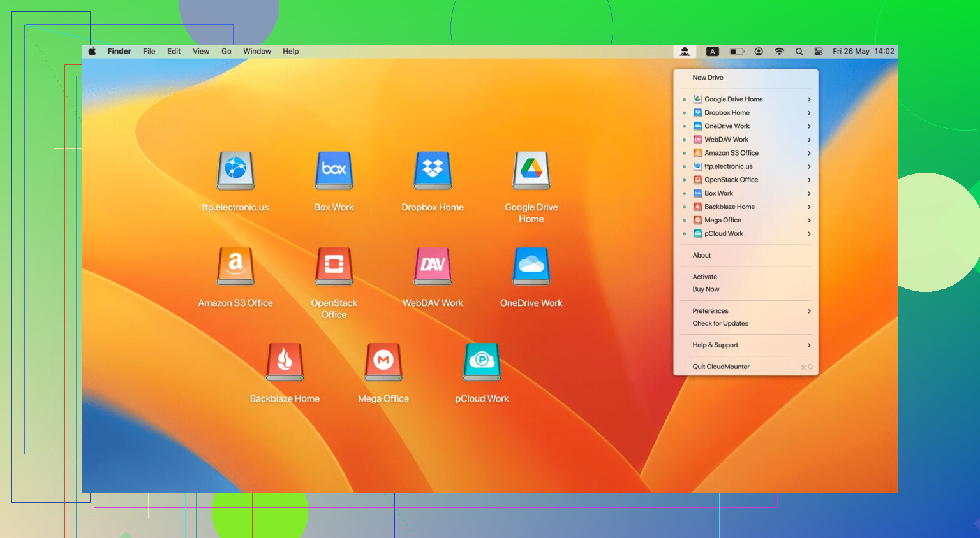Click WebDAV Work entry in dropdown menu

[x=746, y=140]
